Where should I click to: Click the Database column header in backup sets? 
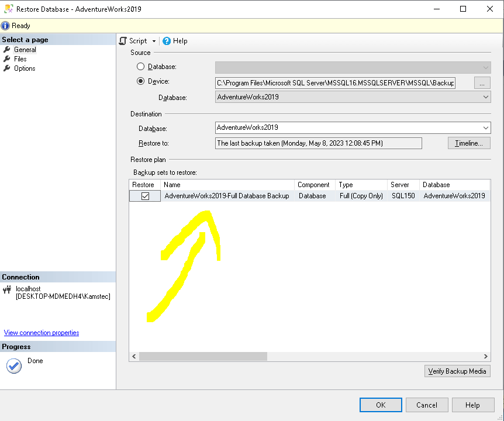pyautogui.click(x=454, y=185)
